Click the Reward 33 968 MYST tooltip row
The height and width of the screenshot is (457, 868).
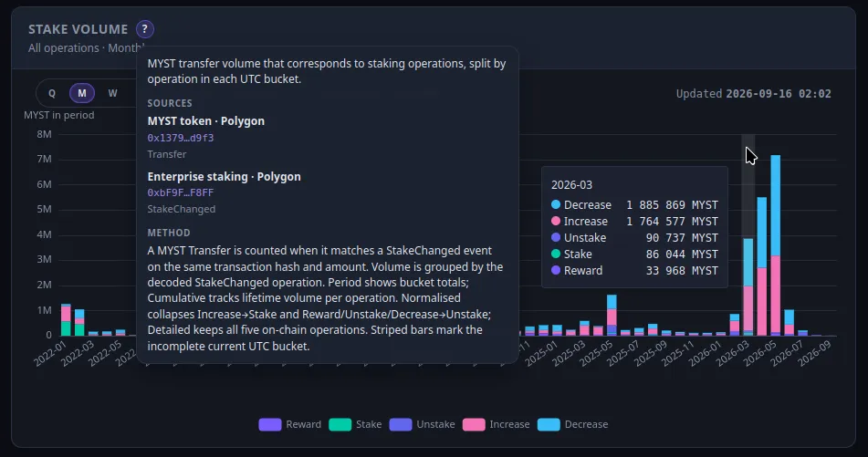click(x=634, y=271)
